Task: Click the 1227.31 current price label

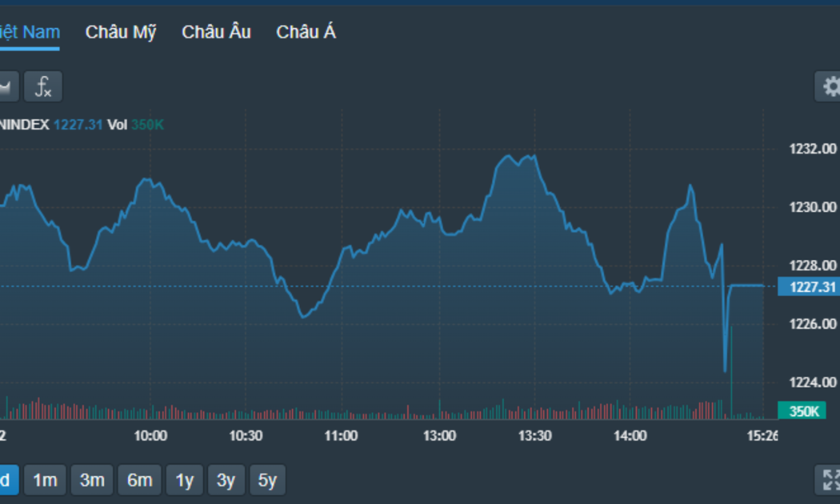Action: [x=809, y=286]
